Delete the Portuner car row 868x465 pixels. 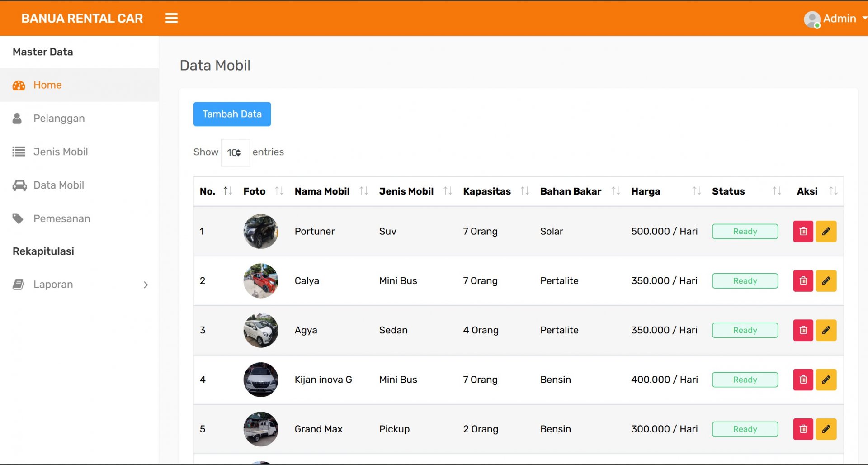coord(803,232)
